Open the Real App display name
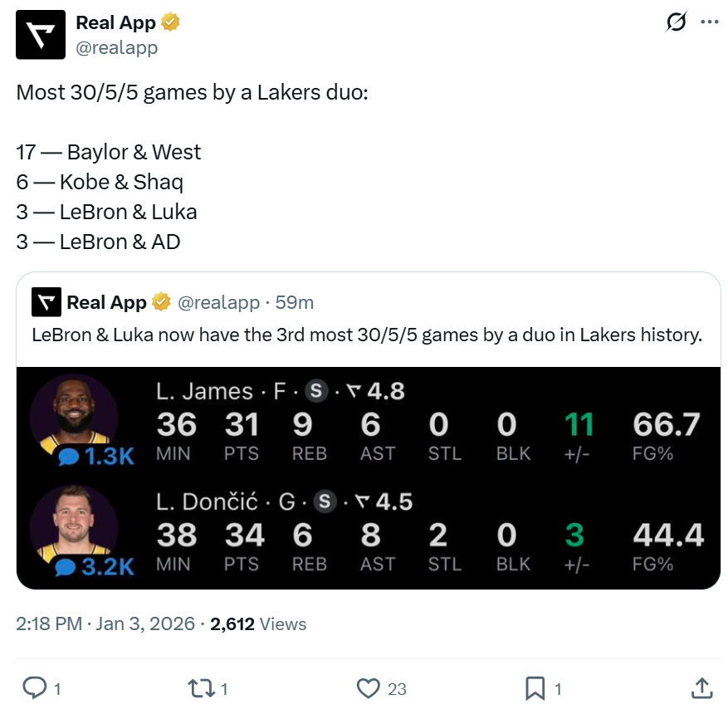Image resolution: width=728 pixels, height=709 pixels. point(115,23)
